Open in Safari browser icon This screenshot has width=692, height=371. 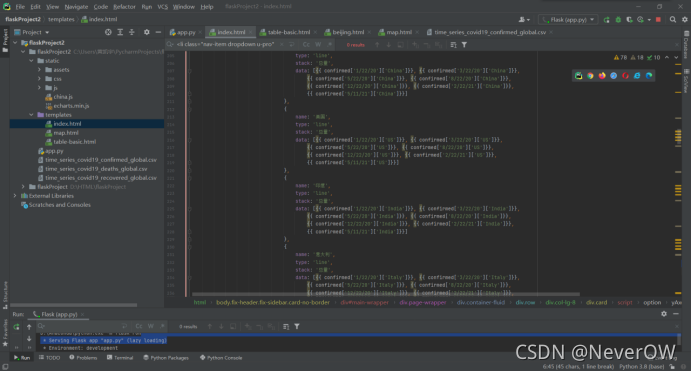click(613, 76)
